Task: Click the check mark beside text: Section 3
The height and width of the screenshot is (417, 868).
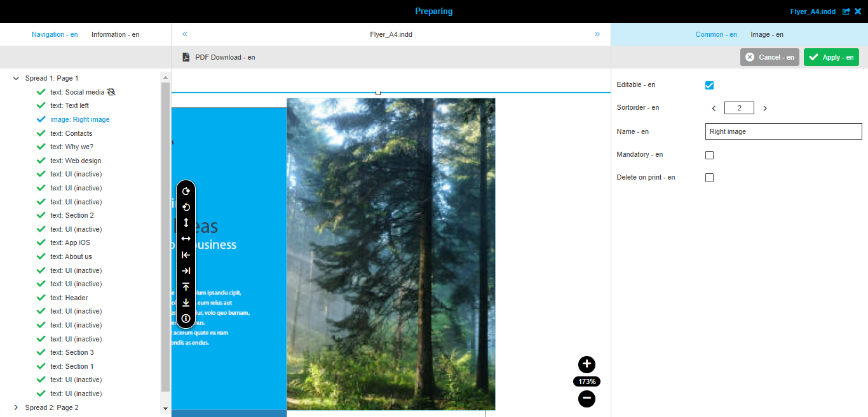Action: click(x=41, y=352)
